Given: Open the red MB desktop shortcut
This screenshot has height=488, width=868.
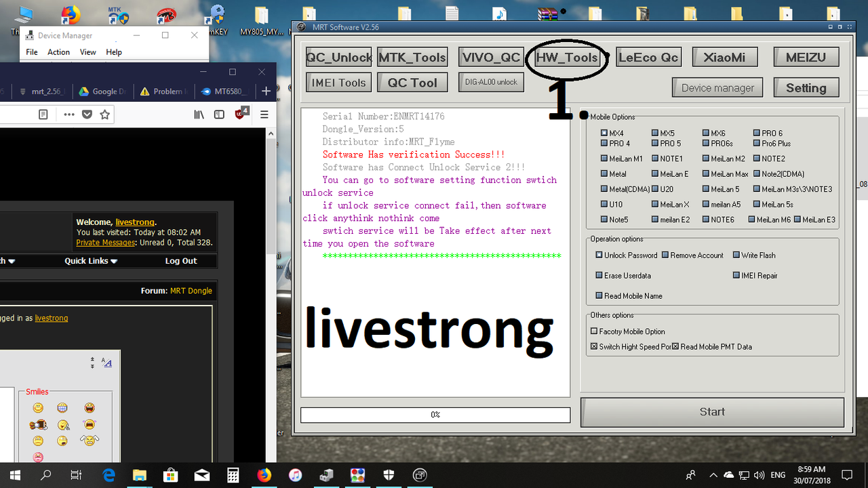Looking at the screenshot, I should [x=166, y=15].
